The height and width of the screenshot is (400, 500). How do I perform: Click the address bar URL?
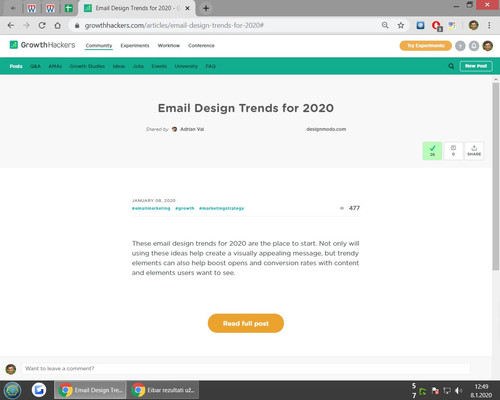174,25
